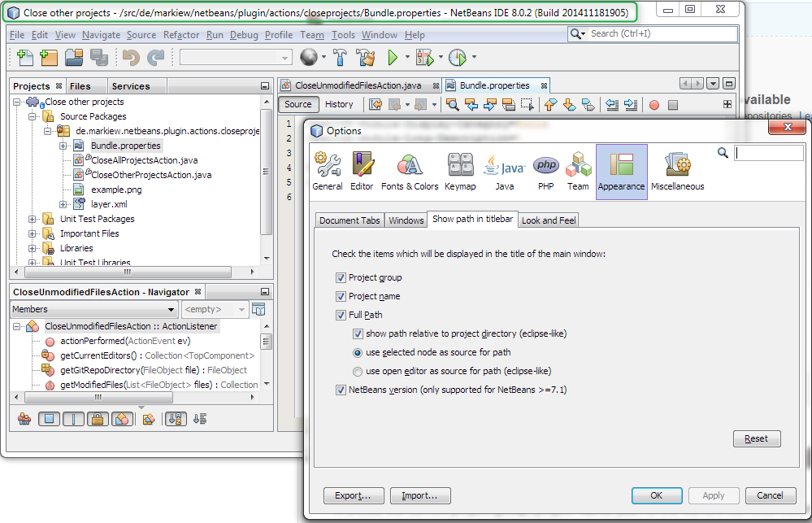Expand the Bundle.properties tree node
Screen dimensions: 812x523
[x=63, y=146]
